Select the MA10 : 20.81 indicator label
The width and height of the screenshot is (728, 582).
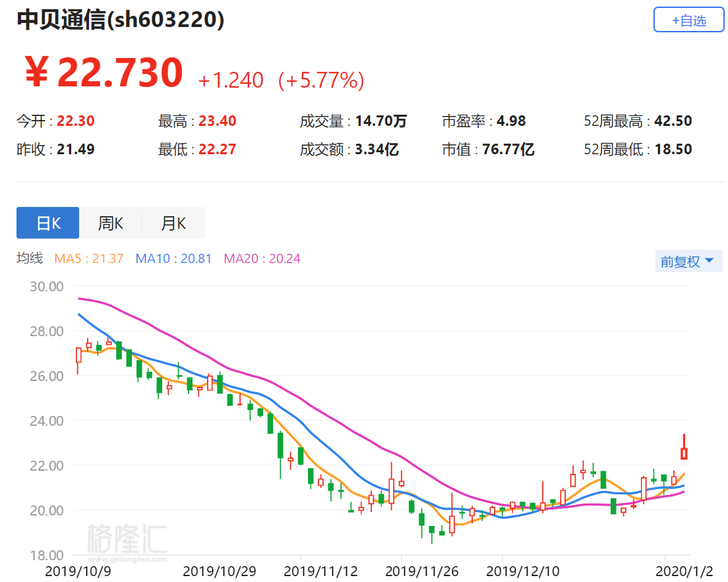point(173,258)
